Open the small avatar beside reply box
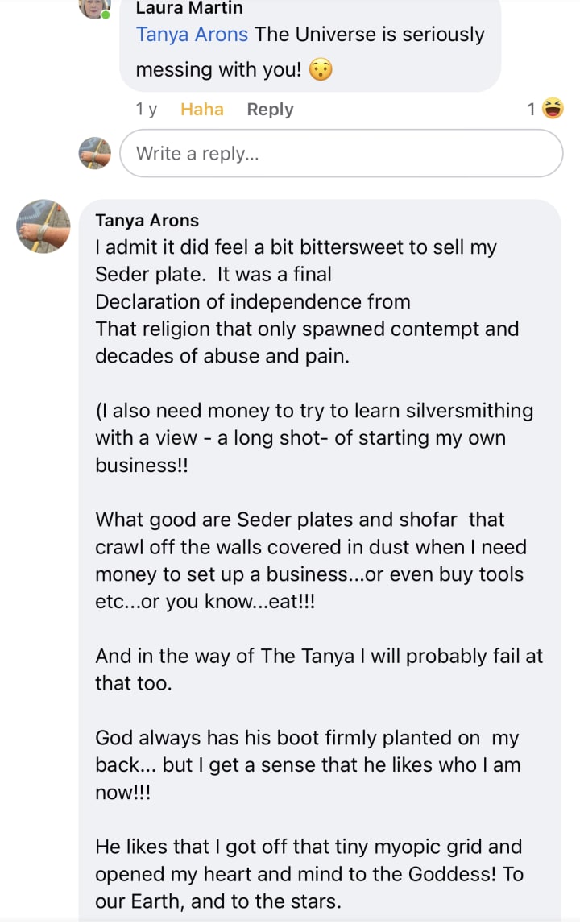 tap(94, 153)
